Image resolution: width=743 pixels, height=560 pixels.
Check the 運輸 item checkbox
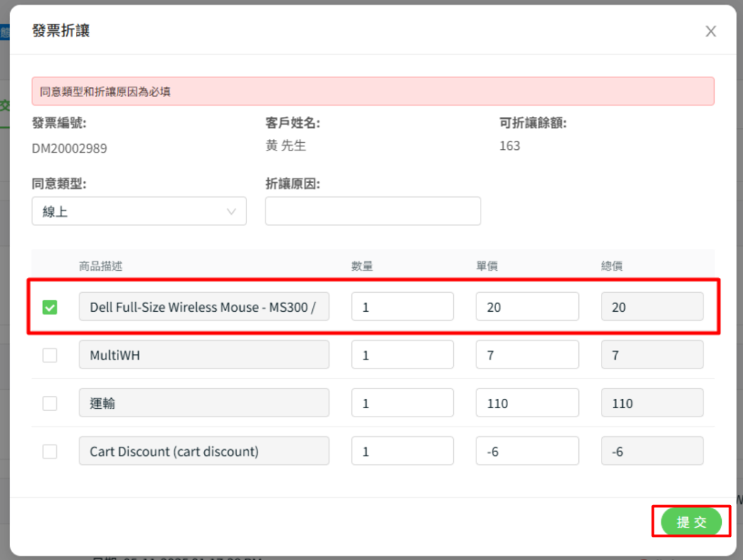click(50, 404)
